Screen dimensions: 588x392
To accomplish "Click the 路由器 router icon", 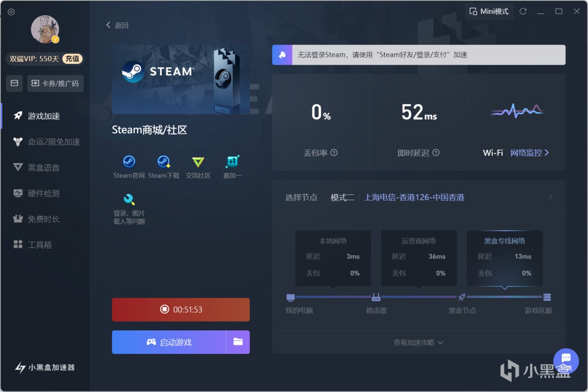I will coord(376,297).
